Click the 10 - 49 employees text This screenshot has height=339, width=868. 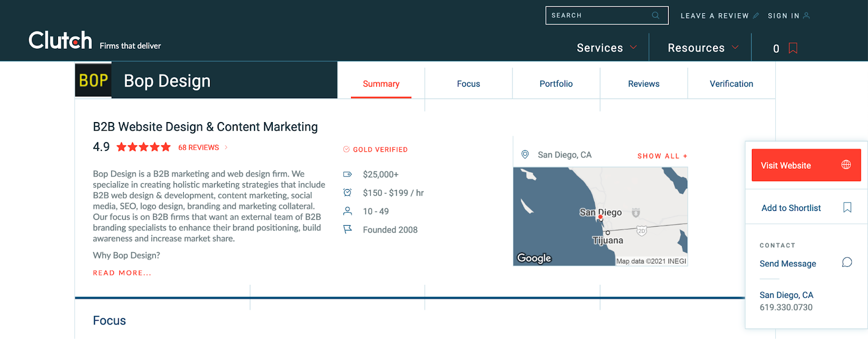point(376,212)
